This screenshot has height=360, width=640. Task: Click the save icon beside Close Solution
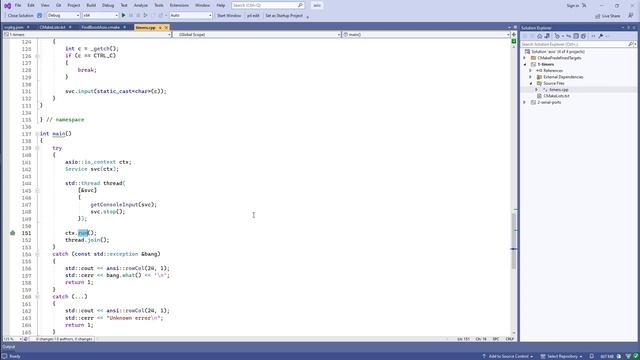pos(40,16)
